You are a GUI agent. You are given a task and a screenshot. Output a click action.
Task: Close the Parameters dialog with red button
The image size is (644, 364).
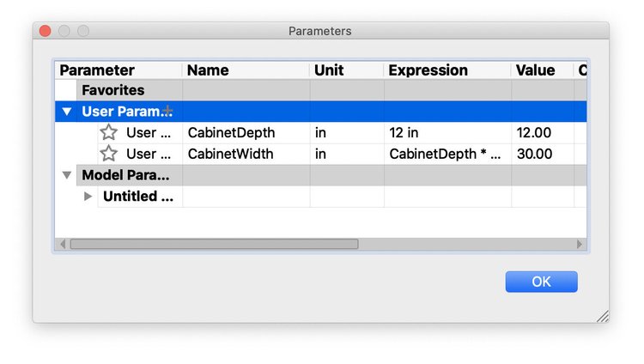(x=46, y=31)
